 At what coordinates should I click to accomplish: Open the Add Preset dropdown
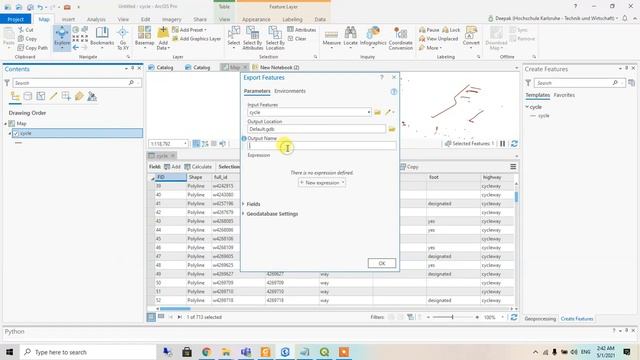189,30
